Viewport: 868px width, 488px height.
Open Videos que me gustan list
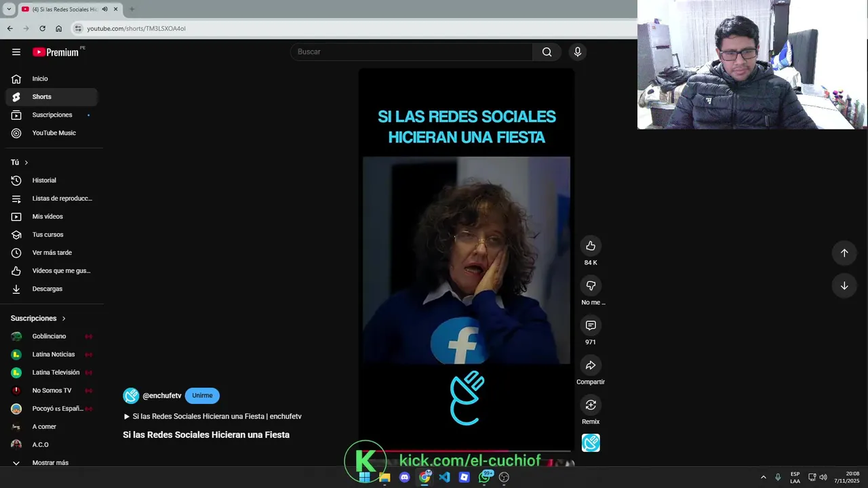(x=52, y=271)
